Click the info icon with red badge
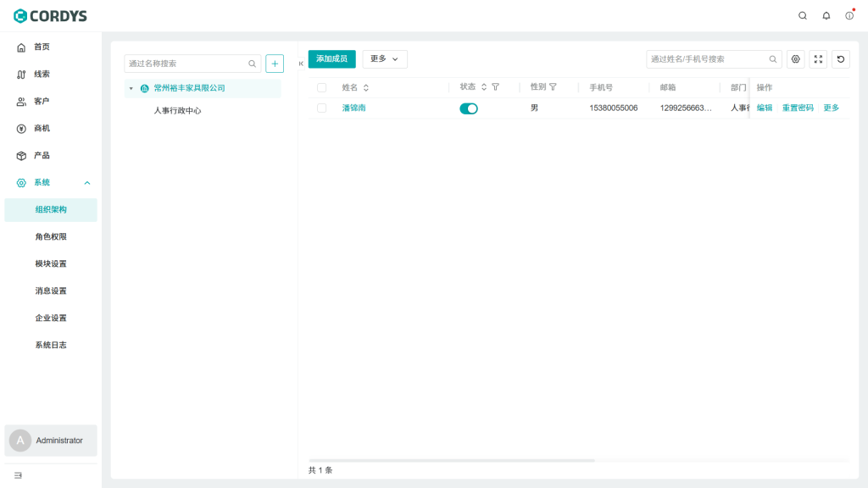Viewport: 868px width, 488px height. coord(848,15)
